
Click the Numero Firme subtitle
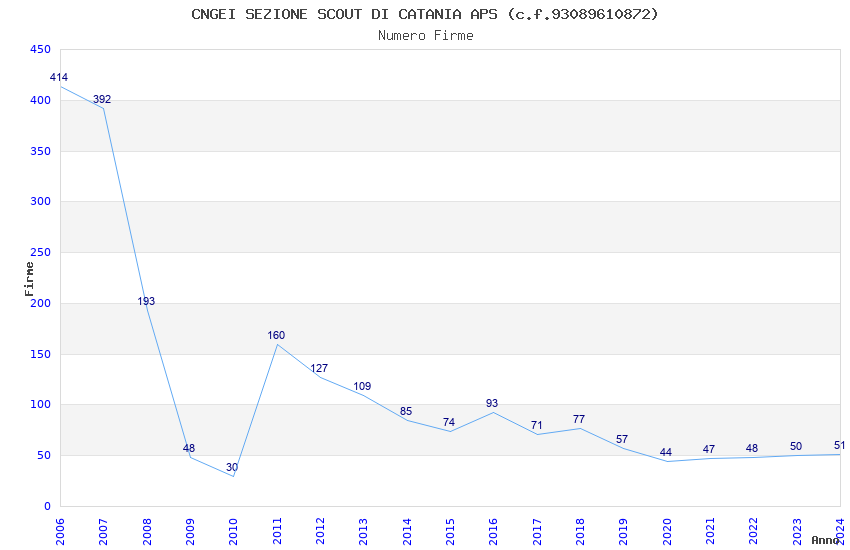[x=425, y=36]
